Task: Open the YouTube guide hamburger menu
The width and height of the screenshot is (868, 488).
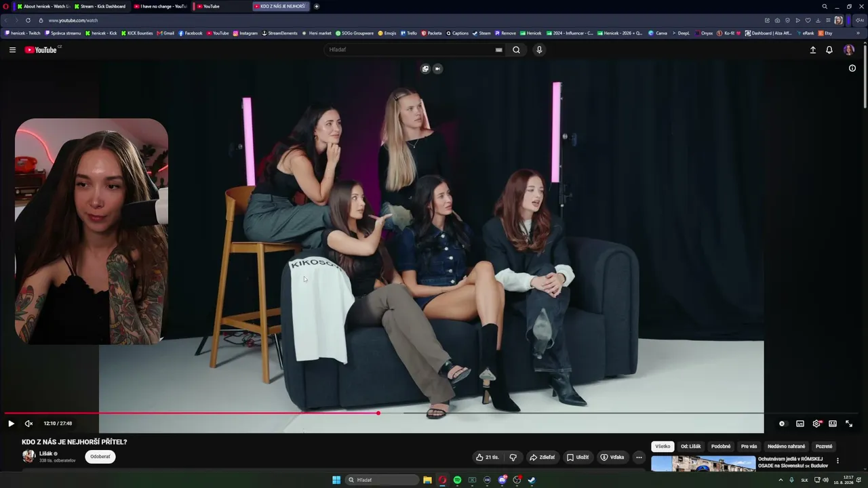Action: tap(12, 49)
